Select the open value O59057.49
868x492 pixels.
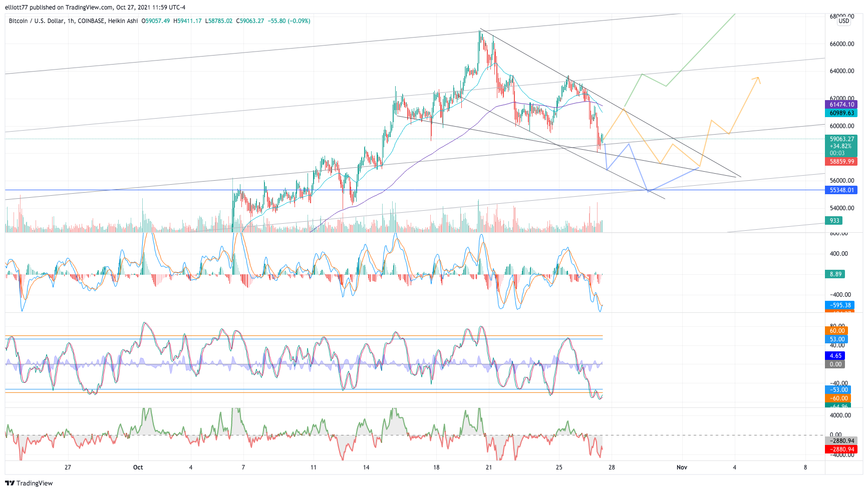[155, 21]
